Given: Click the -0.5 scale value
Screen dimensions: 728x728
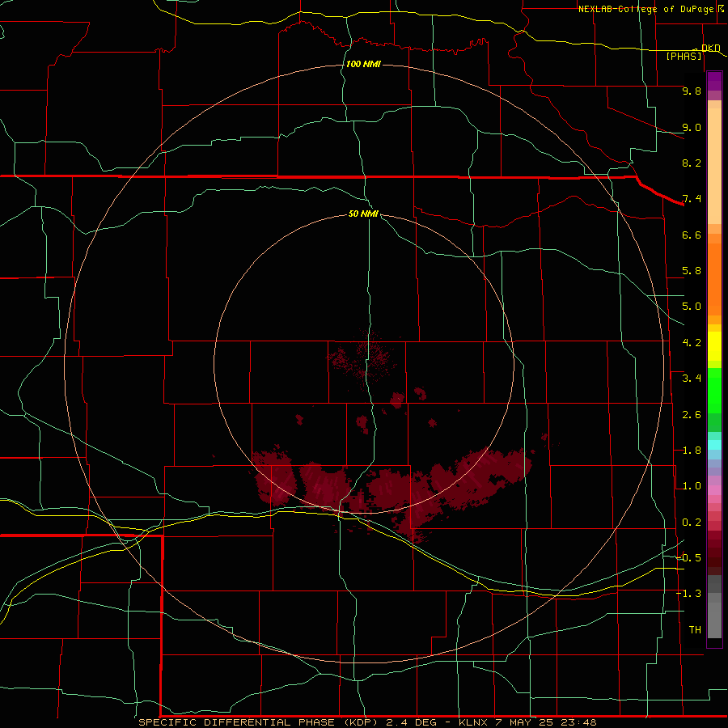Looking at the screenshot, I should click(x=688, y=557).
